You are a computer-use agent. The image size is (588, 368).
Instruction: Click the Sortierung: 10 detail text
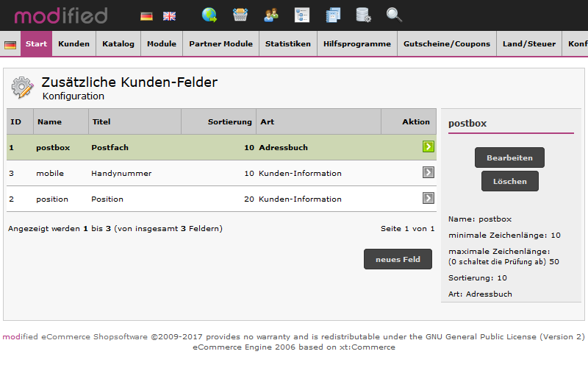[477, 278]
